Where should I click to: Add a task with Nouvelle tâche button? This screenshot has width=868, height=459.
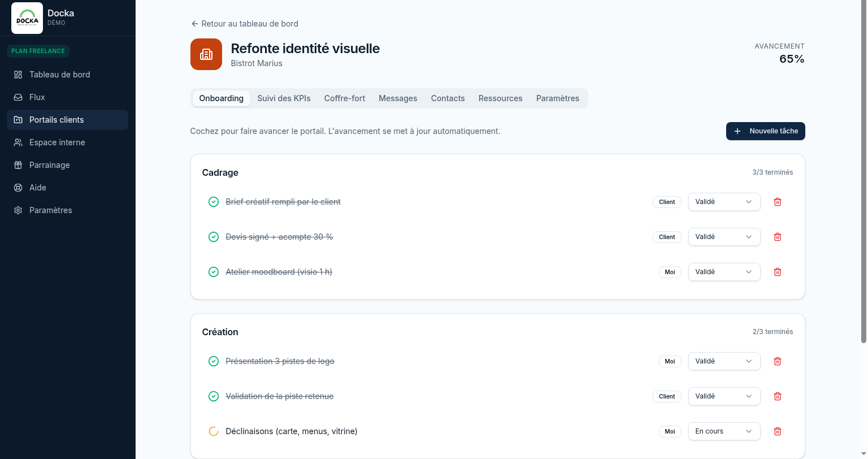pos(766,131)
